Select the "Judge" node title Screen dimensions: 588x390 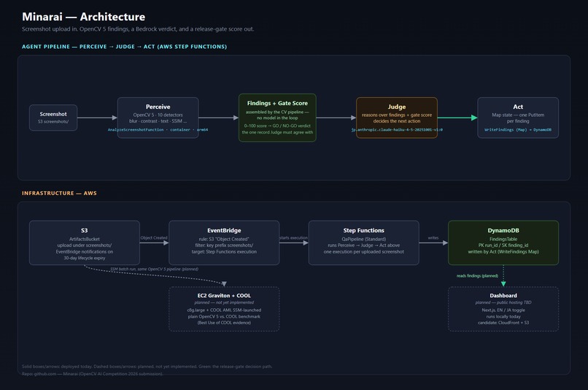coord(397,107)
